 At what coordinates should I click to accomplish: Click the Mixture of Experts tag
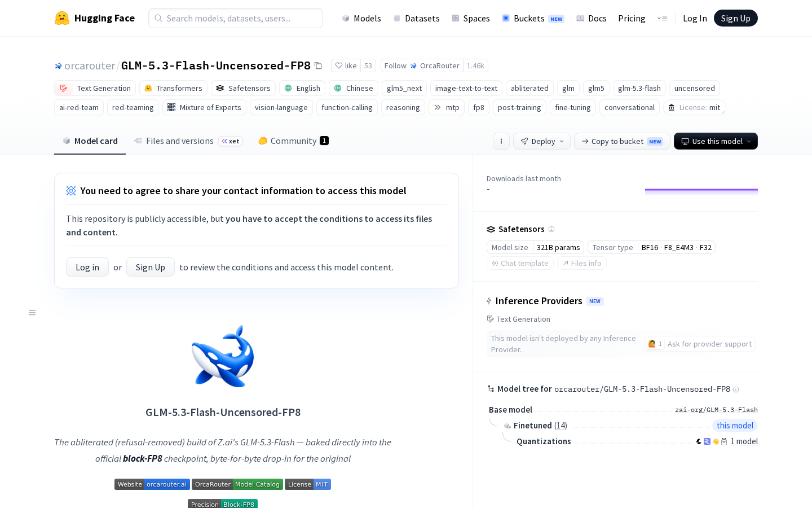click(x=204, y=107)
